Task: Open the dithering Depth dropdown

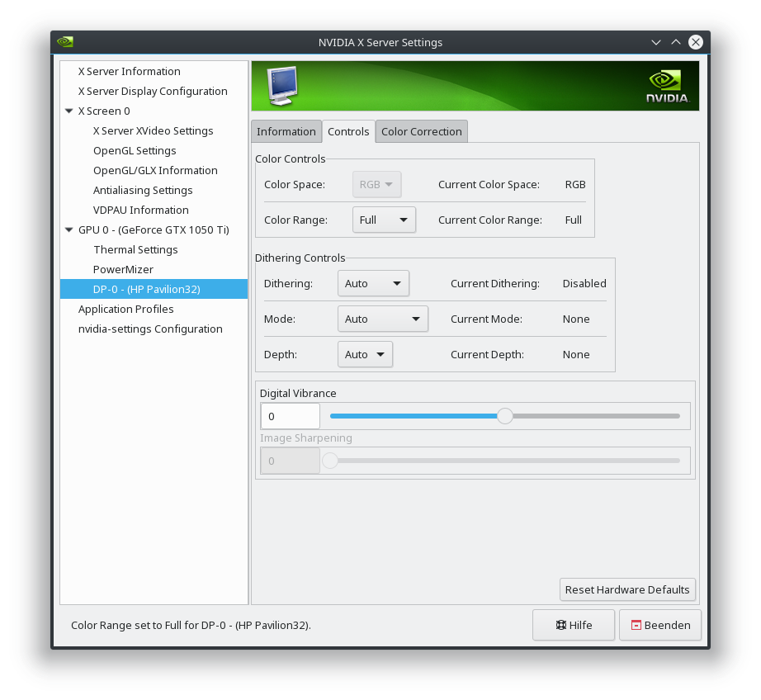Action: click(365, 354)
